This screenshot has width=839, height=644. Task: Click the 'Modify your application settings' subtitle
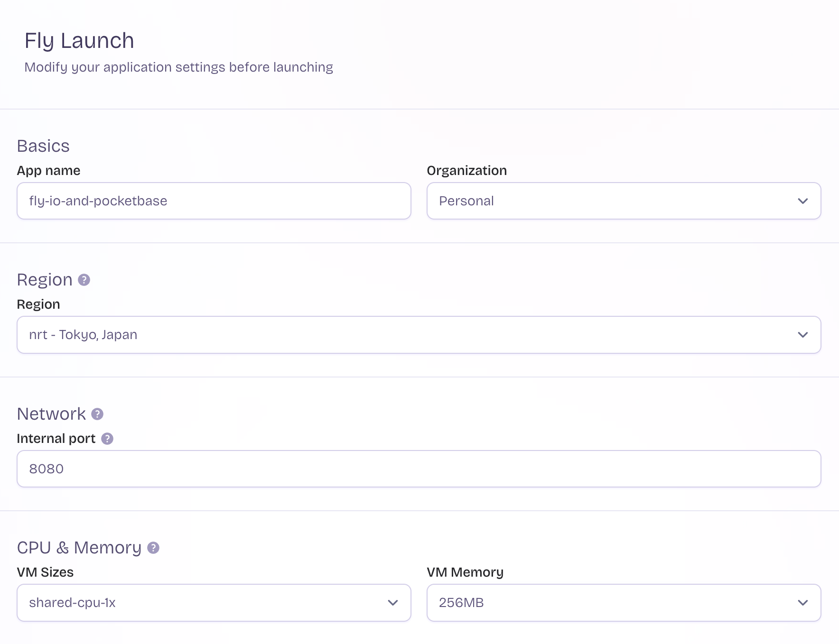(179, 67)
